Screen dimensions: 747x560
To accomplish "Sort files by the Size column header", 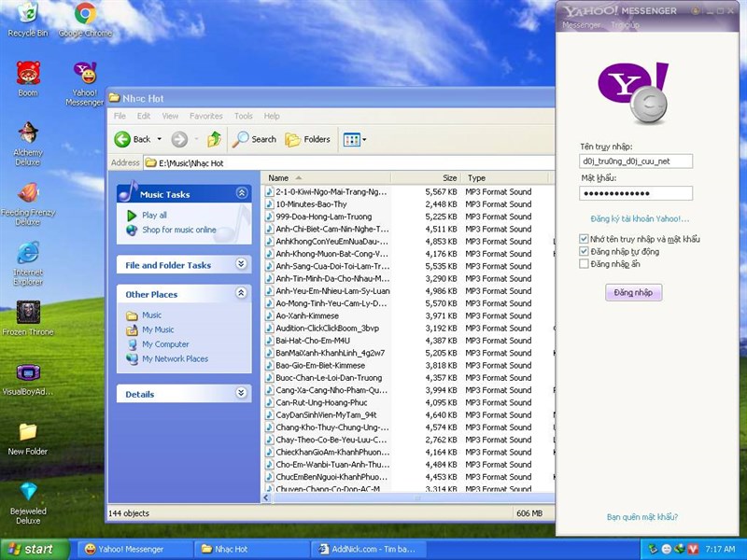I will (427, 178).
